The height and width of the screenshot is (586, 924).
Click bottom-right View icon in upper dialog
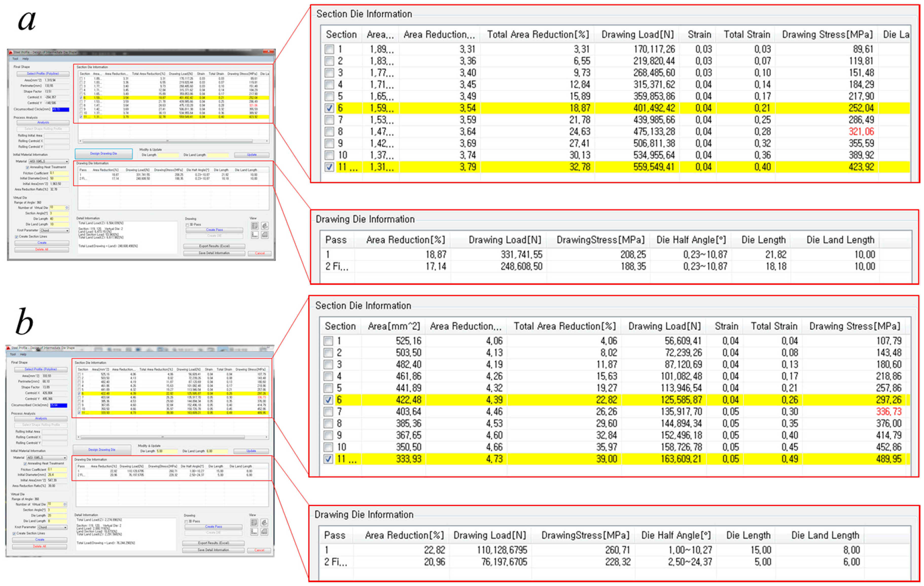pos(265,235)
